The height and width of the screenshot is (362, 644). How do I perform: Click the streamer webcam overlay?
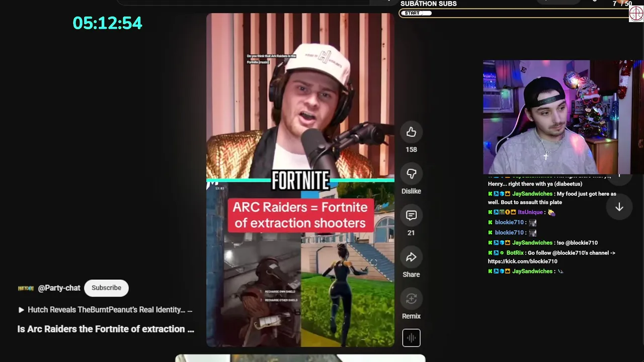point(563,117)
